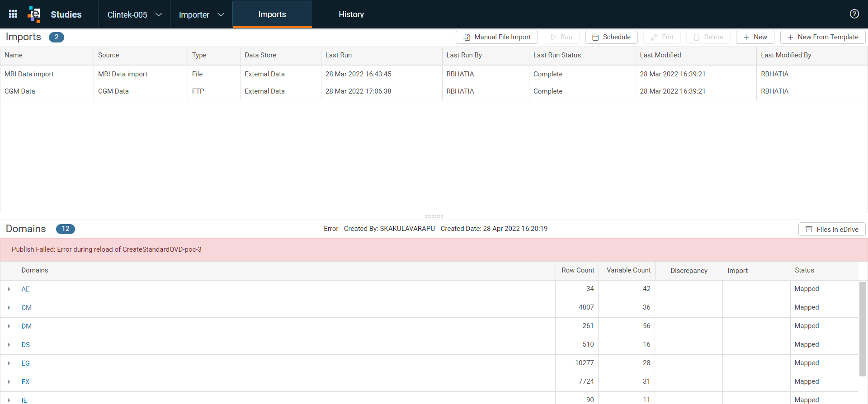Select the CGM Data import row

(434, 91)
